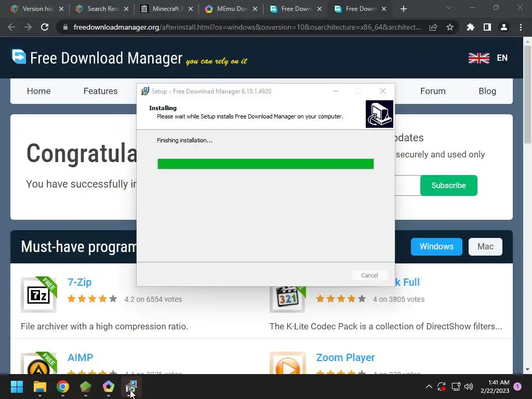This screenshot has height=399, width=532.
Task: Click the browser address bar URL
Action: coord(247,27)
